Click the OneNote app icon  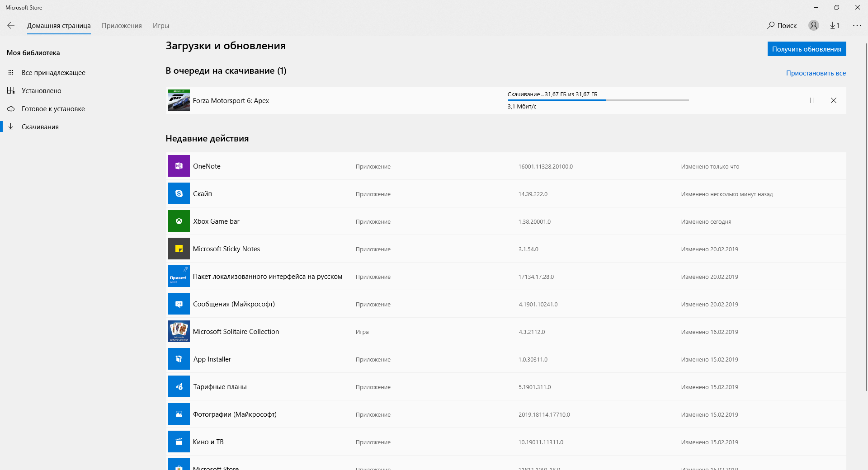(x=179, y=166)
